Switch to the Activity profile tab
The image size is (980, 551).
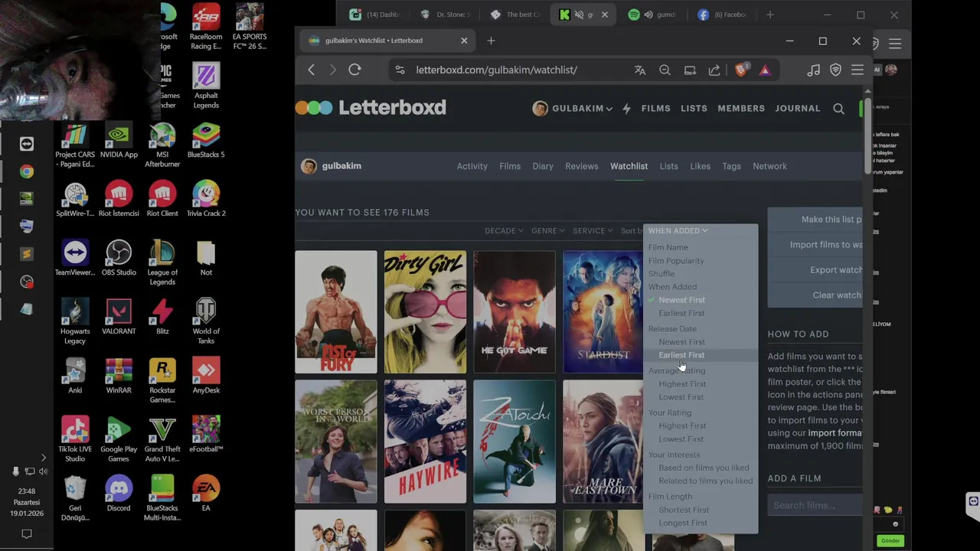pyautogui.click(x=472, y=166)
